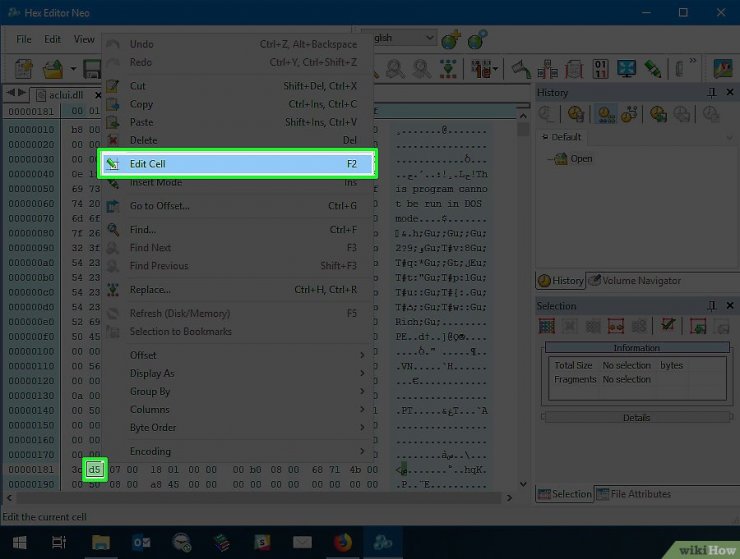Switch to the Selection bottom tab
The image size is (740, 559).
click(x=565, y=494)
